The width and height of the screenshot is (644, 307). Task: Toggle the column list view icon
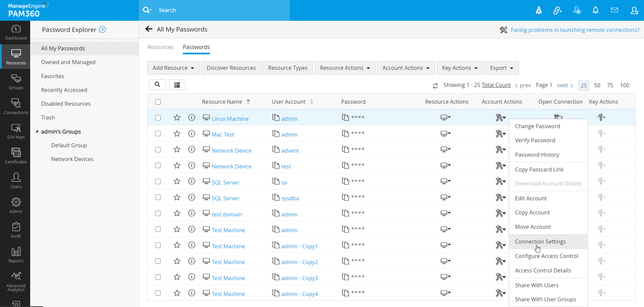[x=177, y=85]
